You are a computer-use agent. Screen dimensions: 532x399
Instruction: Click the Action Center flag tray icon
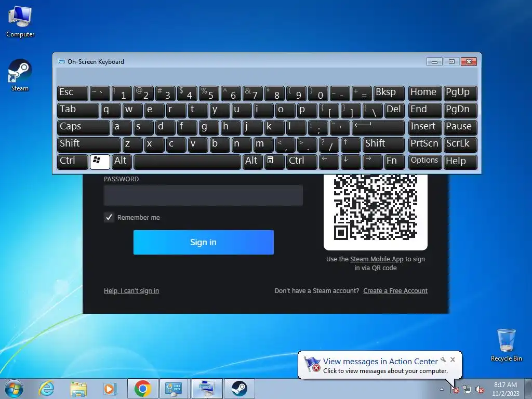click(x=454, y=390)
